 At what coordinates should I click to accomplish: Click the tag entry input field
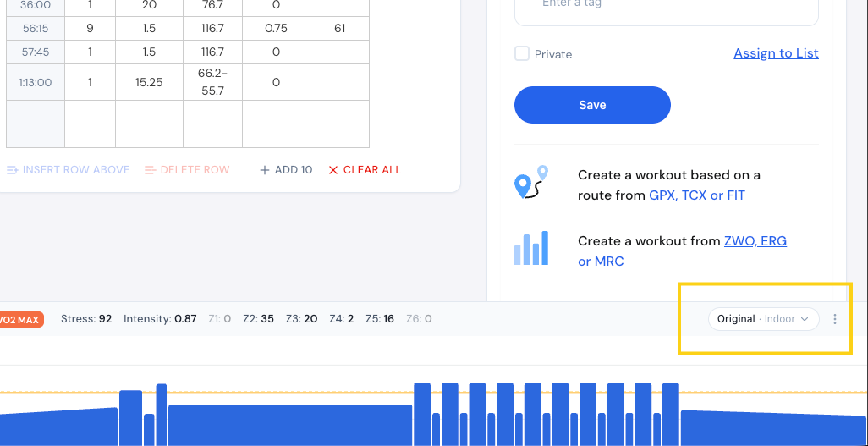(x=667, y=8)
